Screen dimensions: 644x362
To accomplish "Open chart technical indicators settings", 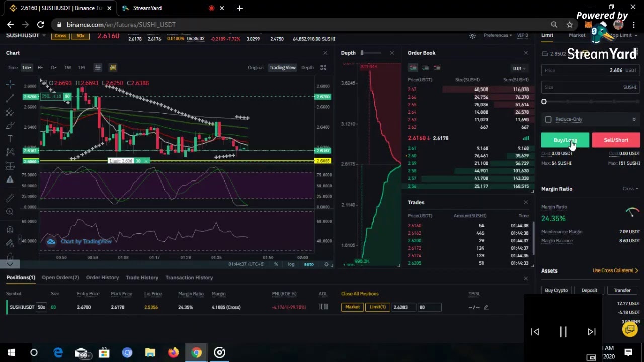I will pos(98,68).
